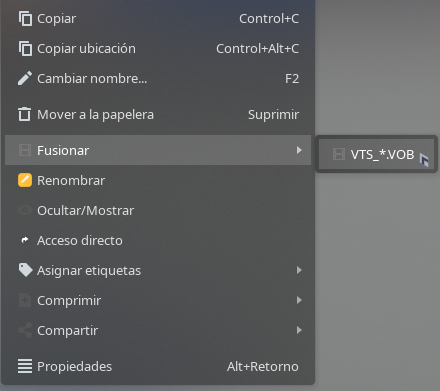Click the Copiar copy icon
Image resolution: width=440 pixels, height=391 pixels.
25,19
